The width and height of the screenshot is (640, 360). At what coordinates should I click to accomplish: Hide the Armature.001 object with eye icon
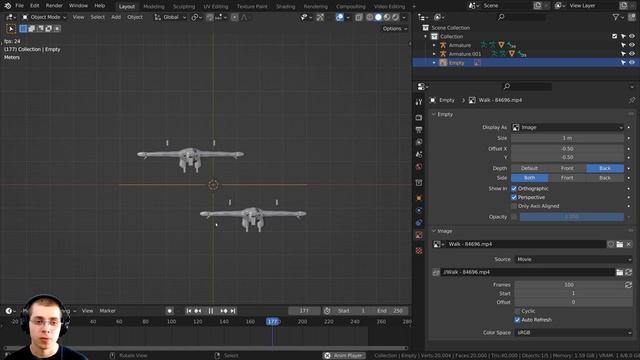(x=632, y=54)
